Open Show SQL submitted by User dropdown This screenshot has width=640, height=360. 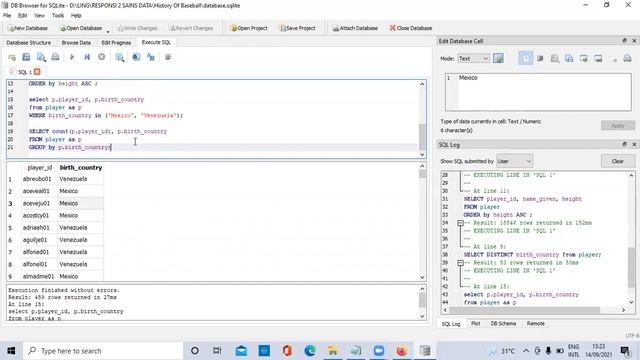(x=514, y=161)
